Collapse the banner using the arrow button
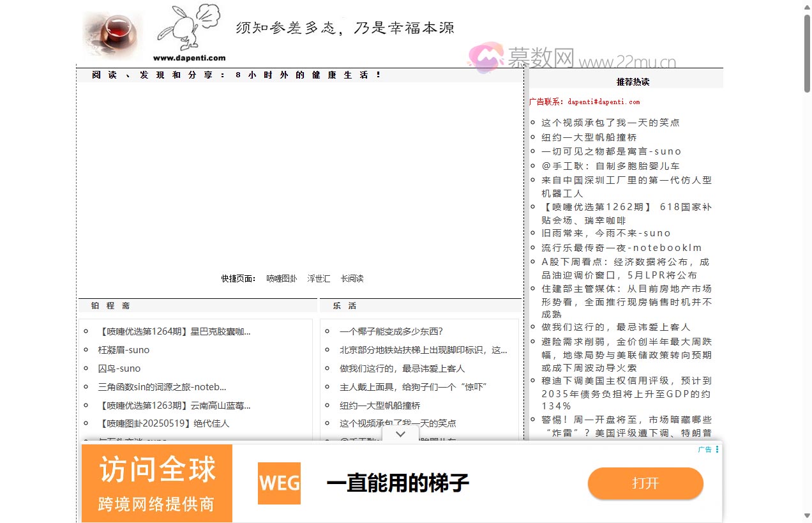Image resolution: width=812 pixels, height=523 pixels. pyautogui.click(x=400, y=434)
